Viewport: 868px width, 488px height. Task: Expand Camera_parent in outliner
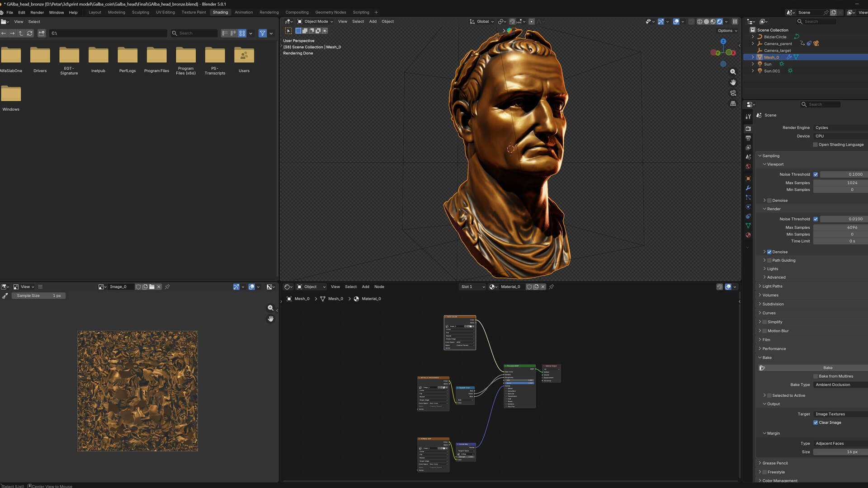[x=753, y=44]
